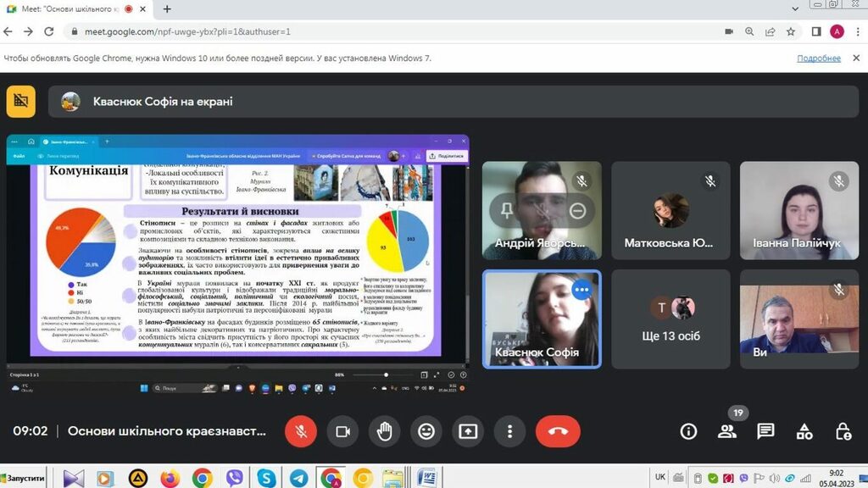
Task: Unmute the microphone in Meet controls
Action: point(300,431)
